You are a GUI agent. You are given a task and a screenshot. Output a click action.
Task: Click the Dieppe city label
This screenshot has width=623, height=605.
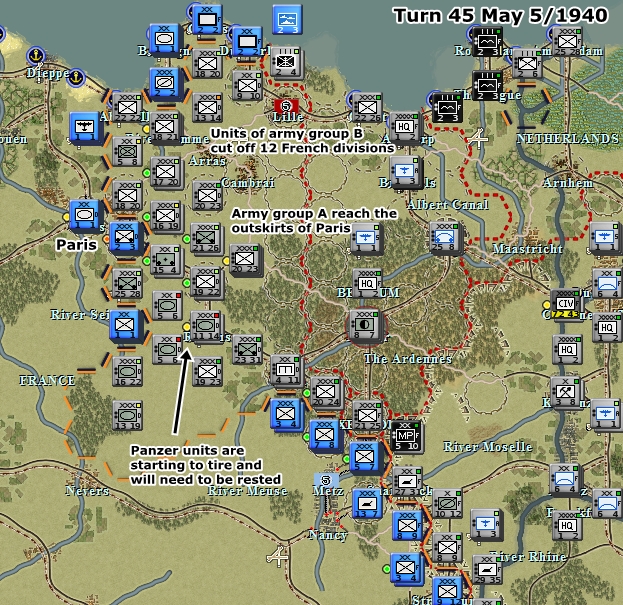point(48,73)
